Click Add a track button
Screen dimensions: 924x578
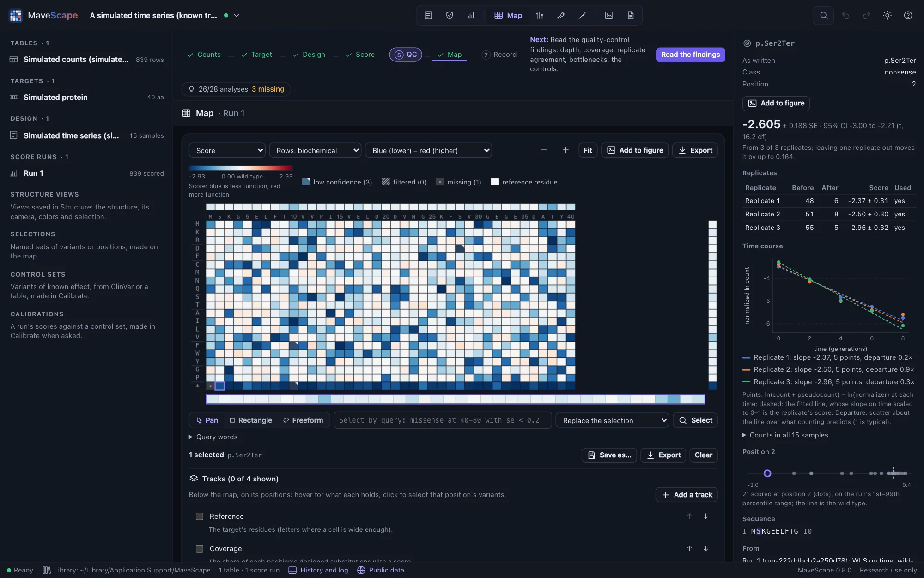point(687,495)
